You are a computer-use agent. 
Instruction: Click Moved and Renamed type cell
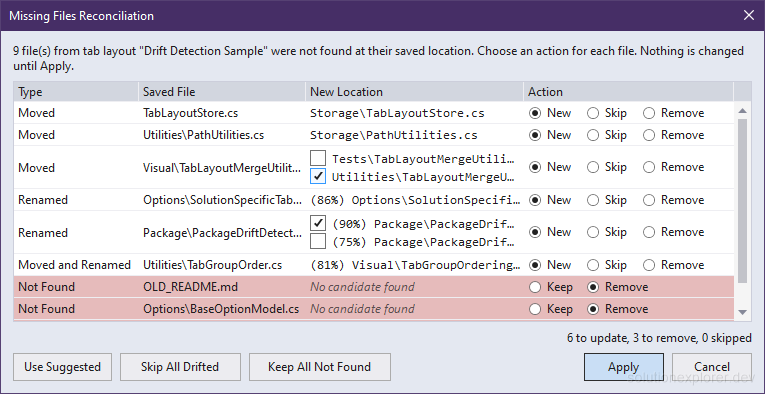pyautogui.click(x=76, y=265)
